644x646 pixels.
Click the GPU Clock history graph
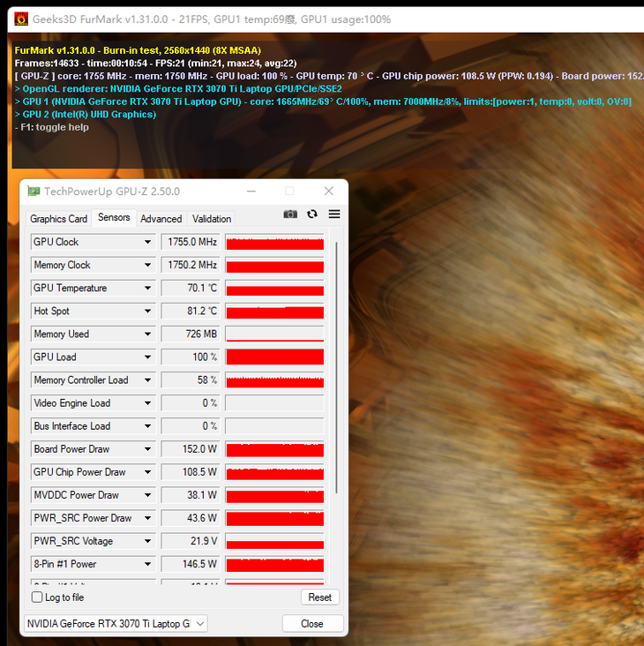[x=274, y=242]
